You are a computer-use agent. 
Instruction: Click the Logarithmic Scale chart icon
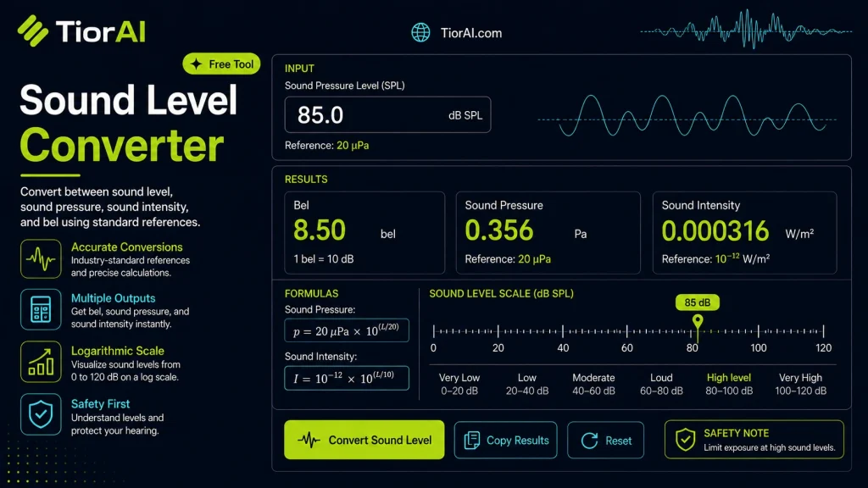click(x=41, y=362)
